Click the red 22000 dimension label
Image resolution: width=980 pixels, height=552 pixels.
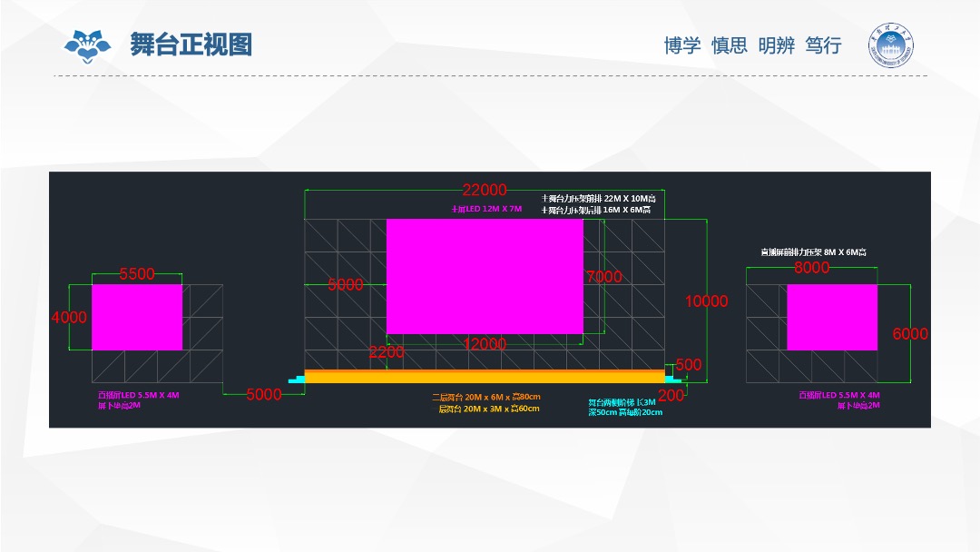tap(484, 191)
